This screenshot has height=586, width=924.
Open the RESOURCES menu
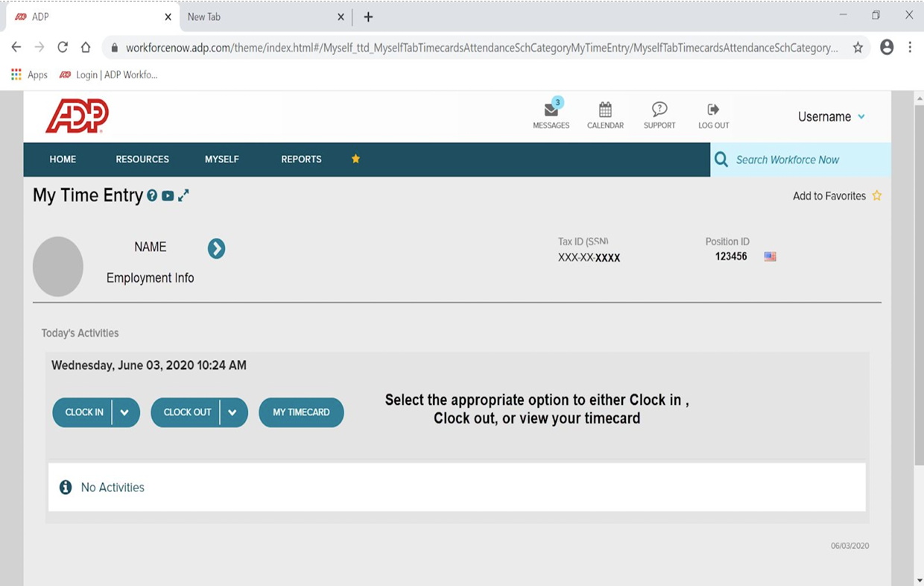[142, 159]
